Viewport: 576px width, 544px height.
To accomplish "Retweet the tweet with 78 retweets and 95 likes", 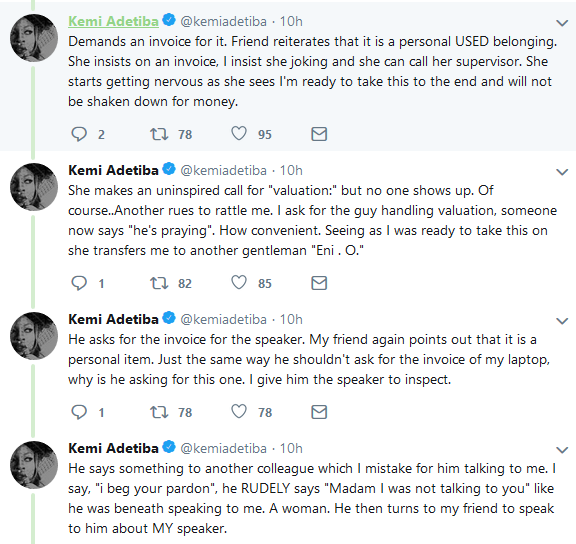I will pos(159,134).
